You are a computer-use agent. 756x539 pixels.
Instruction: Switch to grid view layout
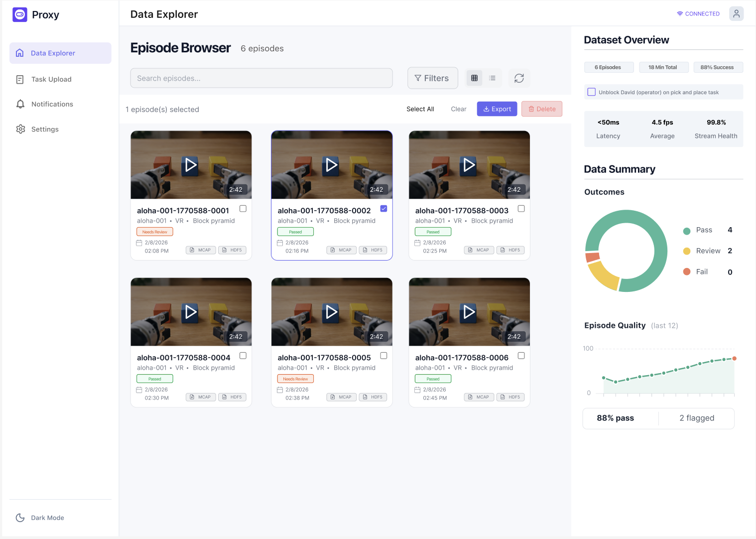click(474, 78)
